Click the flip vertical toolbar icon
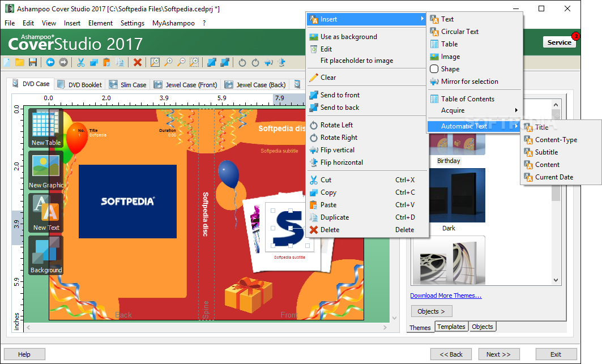Viewport: 602px width, 364px height. pyautogui.click(x=269, y=62)
